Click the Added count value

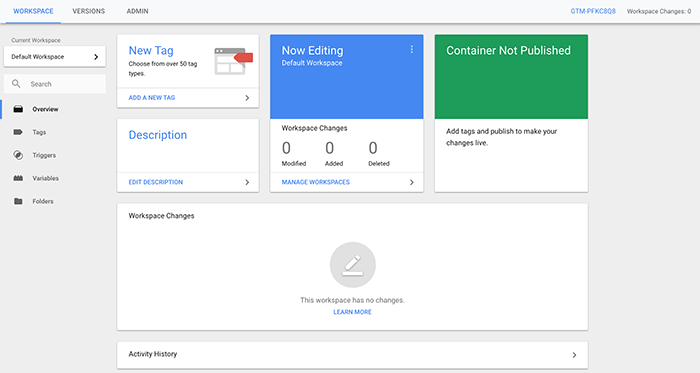(x=329, y=148)
